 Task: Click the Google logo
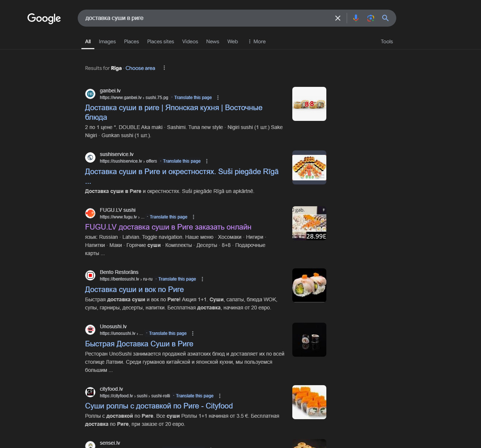click(44, 18)
